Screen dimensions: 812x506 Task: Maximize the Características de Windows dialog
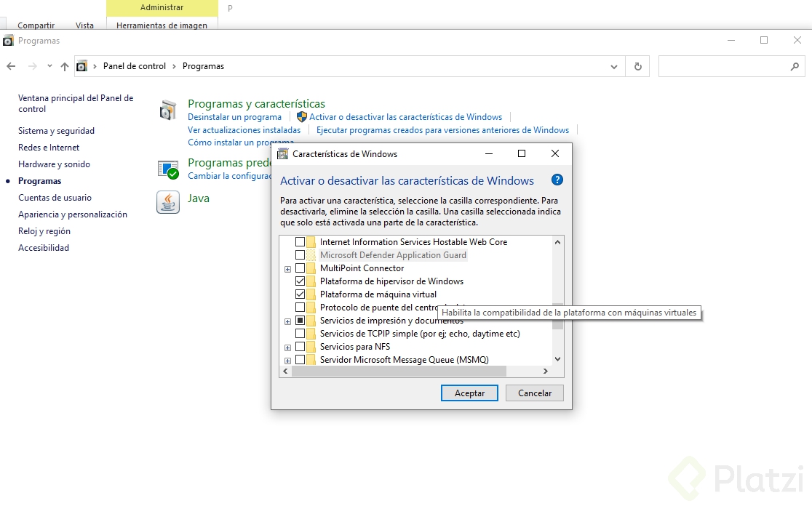tap(522, 153)
